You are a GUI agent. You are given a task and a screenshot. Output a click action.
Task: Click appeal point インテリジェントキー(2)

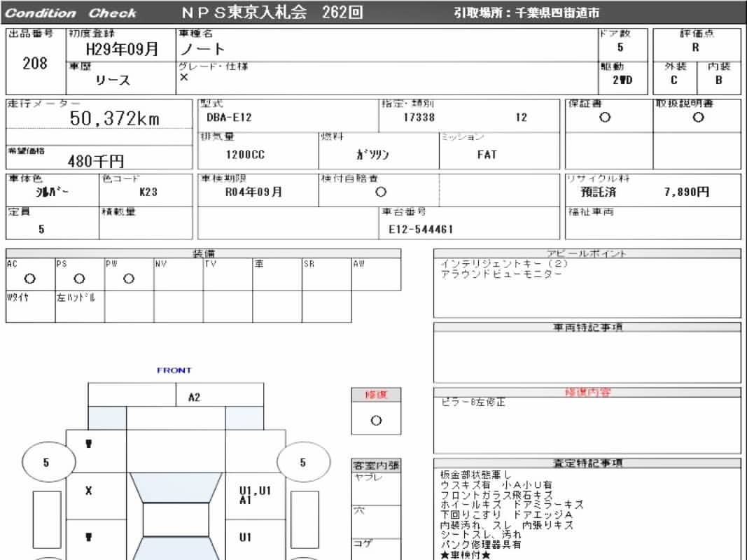504,264
